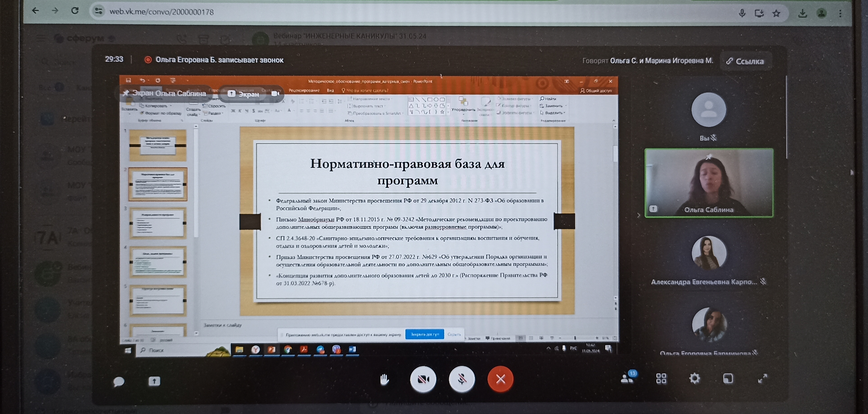The height and width of the screenshot is (414, 868).
Task: Select slide 1 thumbnail
Action: click(158, 145)
